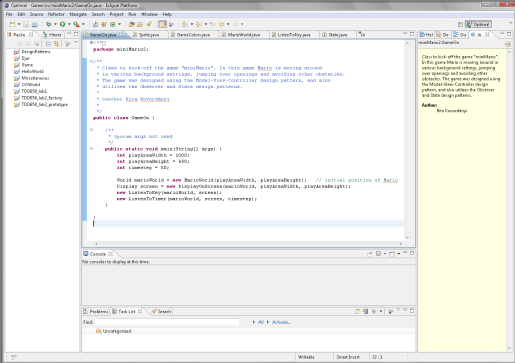Maximize the editor area
Viewport: 515px width, 363px height.
tap(412, 34)
